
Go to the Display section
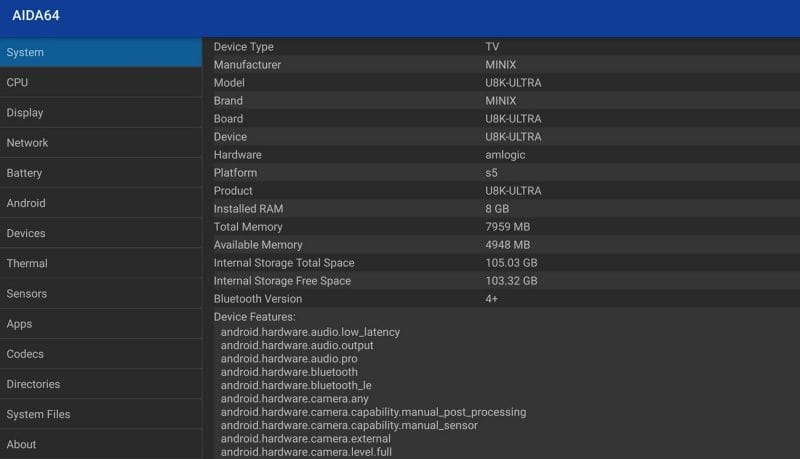(x=100, y=113)
